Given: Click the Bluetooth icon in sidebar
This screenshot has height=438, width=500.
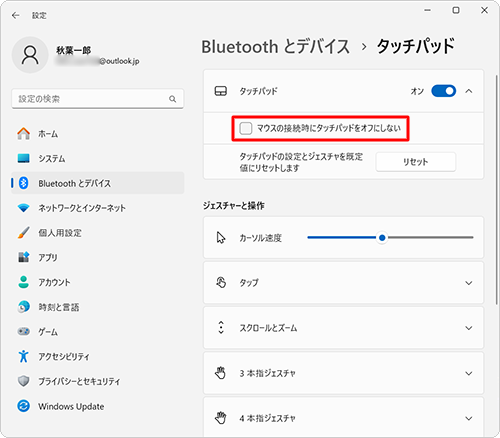Looking at the screenshot, I should [24, 183].
